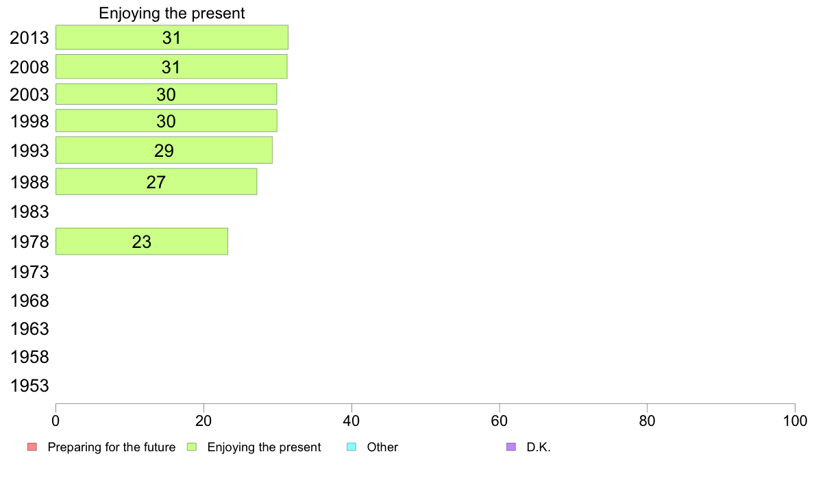This screenshot has height=504, width=814.
Task: Select the 2008 bar showing 31
Action: [171, 66]
